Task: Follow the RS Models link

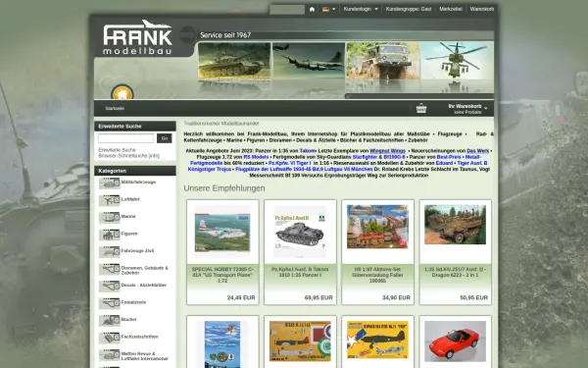Action: coord(256,157)
